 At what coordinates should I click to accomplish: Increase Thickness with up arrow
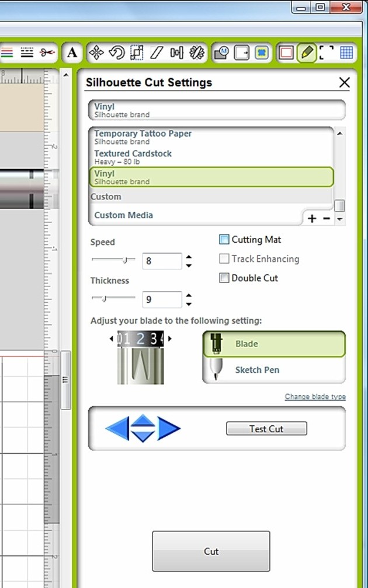[x=189, y=296]
